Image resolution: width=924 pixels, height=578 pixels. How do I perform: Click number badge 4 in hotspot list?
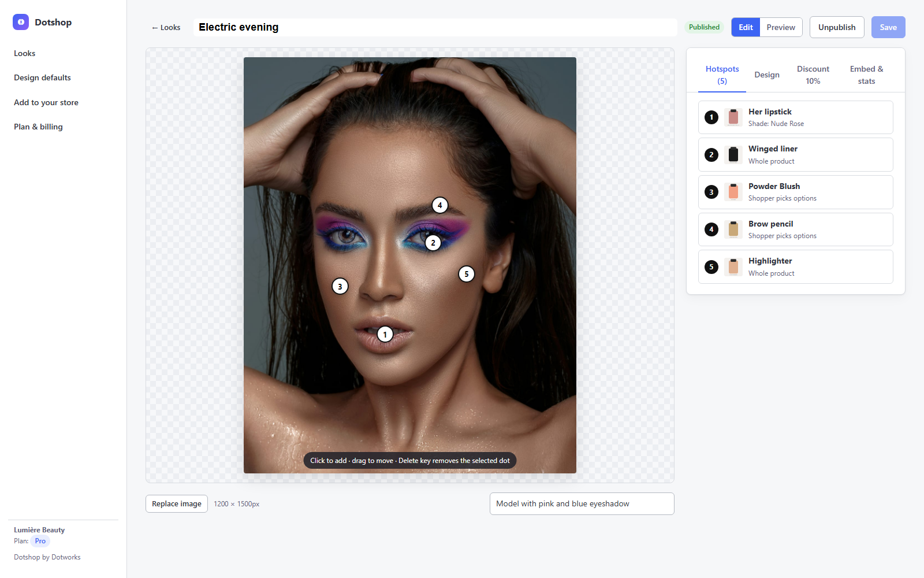point(711,229)
